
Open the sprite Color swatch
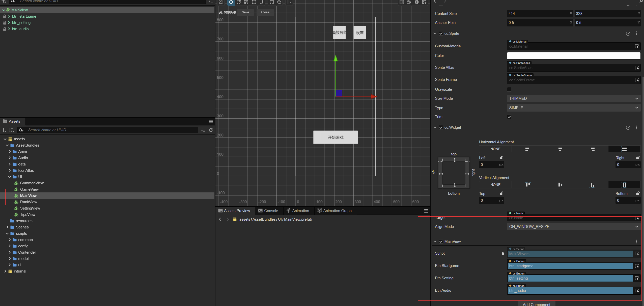[x=573, y=55]
